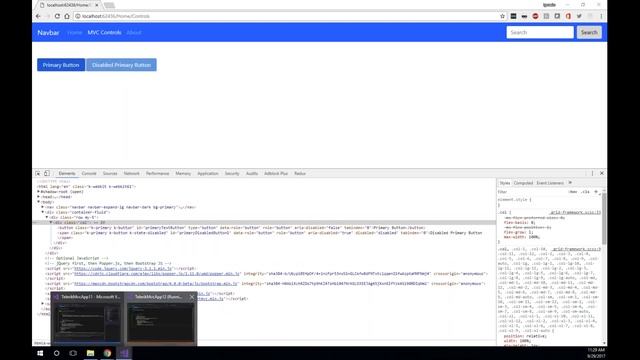
Task: Click the Primary Button
Action: coord(61,65)
